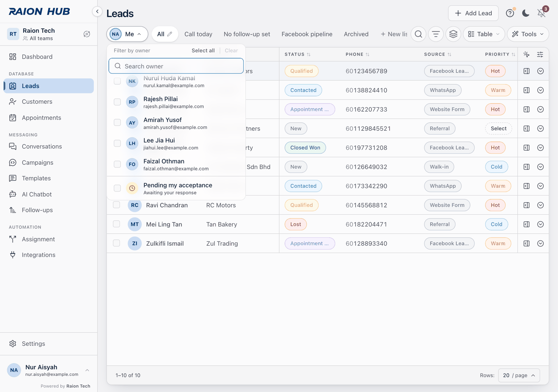The image size is (558, 392).
Task: Select the Mei Ling Tan row checkbox
Action: pos(116,224)
